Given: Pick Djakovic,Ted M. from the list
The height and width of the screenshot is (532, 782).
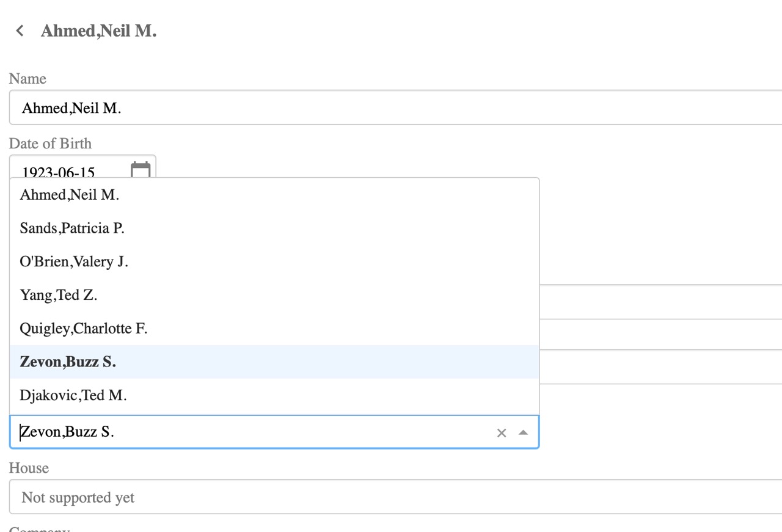Looking at the screenshot, I should (x=73, y=395).
